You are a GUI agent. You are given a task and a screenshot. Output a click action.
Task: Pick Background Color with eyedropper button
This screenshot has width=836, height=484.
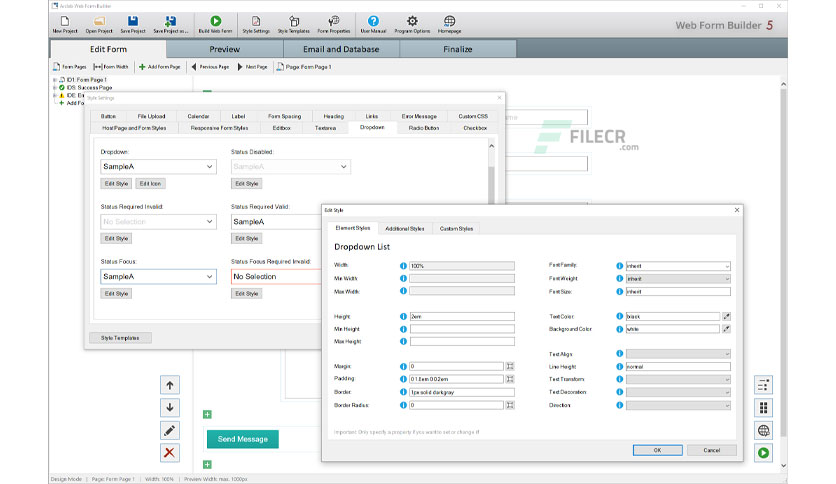click(726, 329)
